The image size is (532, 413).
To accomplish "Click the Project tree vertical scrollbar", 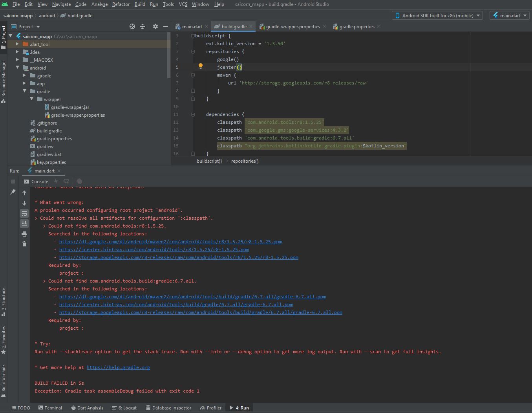I will 169,55.
